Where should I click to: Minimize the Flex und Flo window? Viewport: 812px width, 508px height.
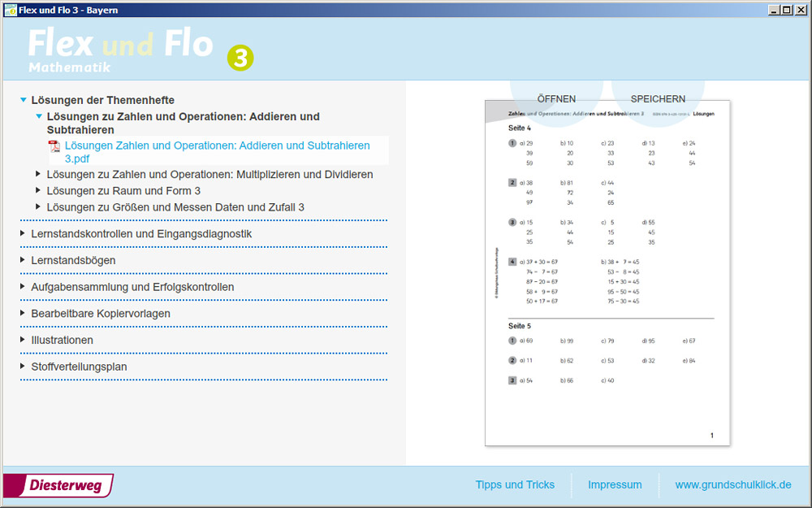(x=774, y=10)
